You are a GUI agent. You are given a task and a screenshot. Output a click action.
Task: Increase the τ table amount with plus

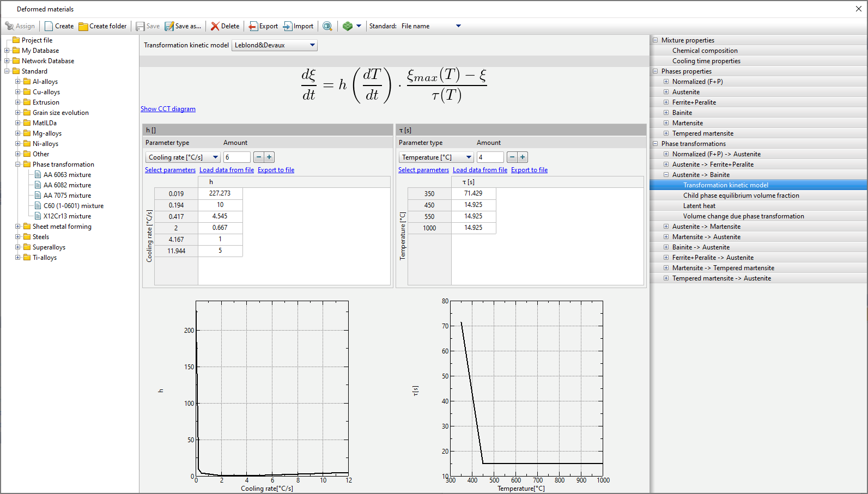click(523, 157)
